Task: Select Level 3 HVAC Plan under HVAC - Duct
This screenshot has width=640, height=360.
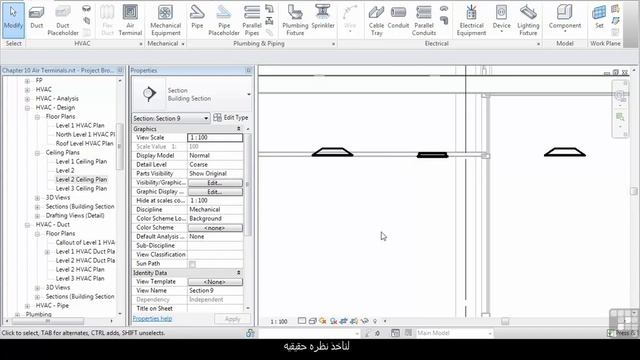Action: [80, 279]
